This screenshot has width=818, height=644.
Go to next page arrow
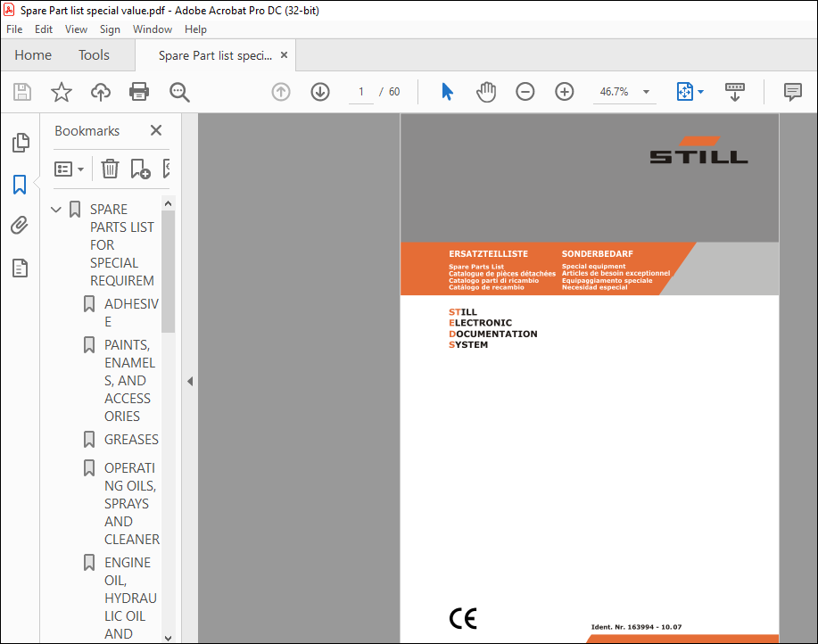319,92
